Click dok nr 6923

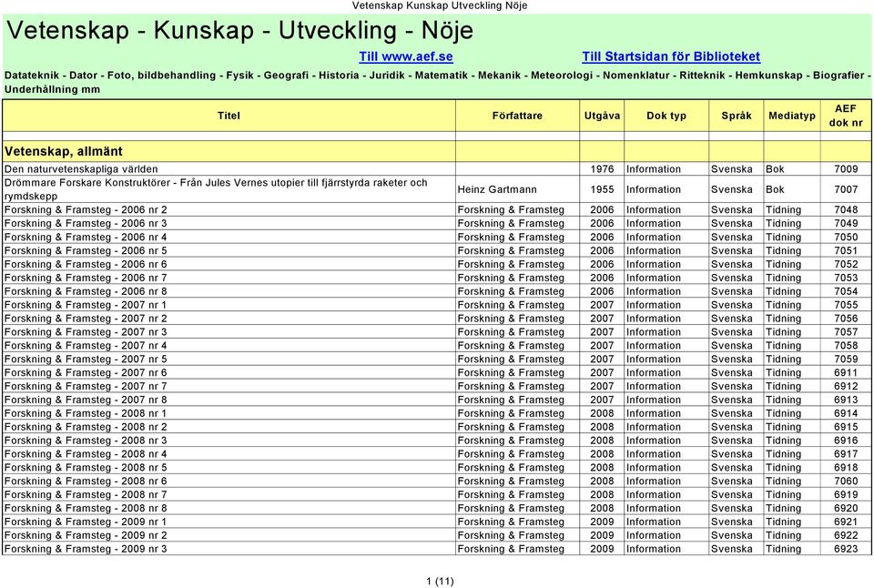(846, 549)
